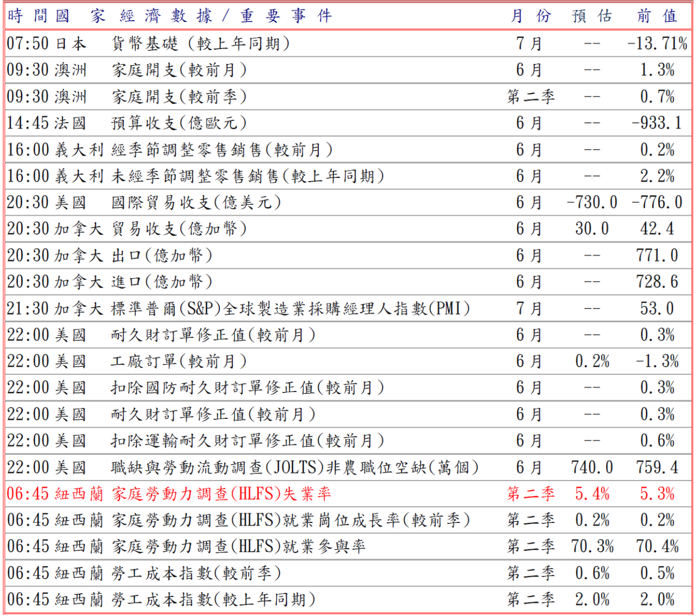This screenshot has width=696, height=616.
Task: Click 義大利 經季節調整零售銷售 row
Action: click(x=348, y=149)
